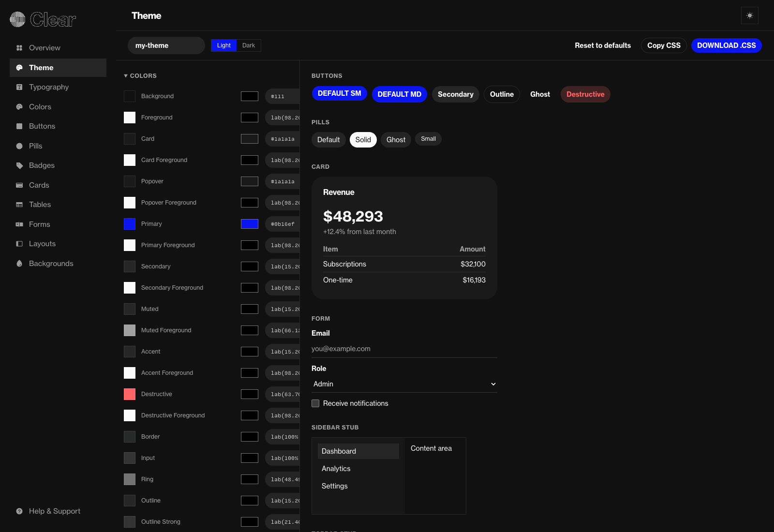Select Settings in the sidebar stub
This screenshot has width=774, height=532.
coord(358,486)
